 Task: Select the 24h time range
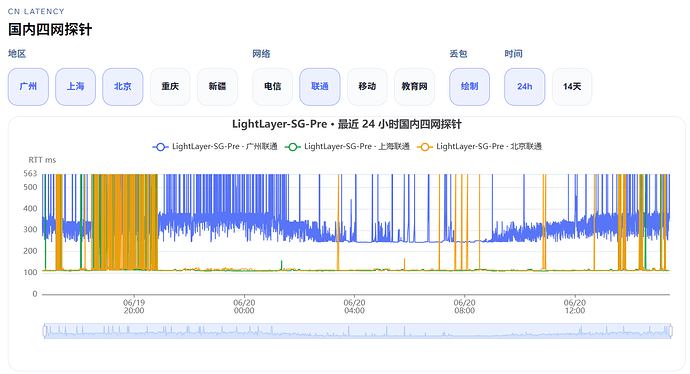(x=525, y=87)
